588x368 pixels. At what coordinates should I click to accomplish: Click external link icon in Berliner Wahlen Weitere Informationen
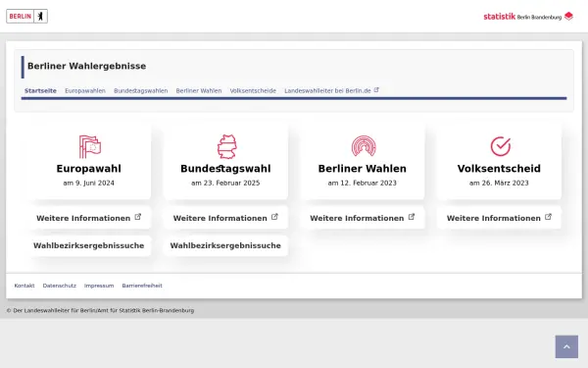pyautogui.click(x=412, y=217)
